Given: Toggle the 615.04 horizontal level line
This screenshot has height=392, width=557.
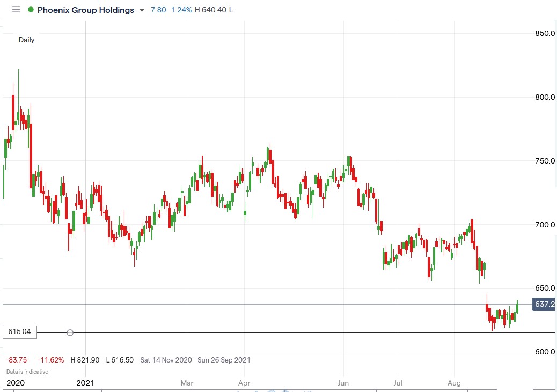Looking at the screenshot, I should [x=268, y=332].
